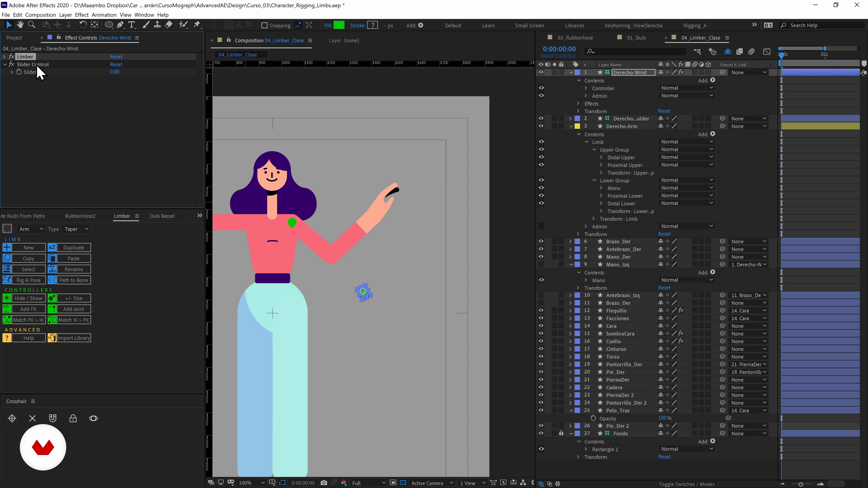Viewport: 868px width, 488px height.
Task: Hide the Cara layer
Action: pos(541,326)
